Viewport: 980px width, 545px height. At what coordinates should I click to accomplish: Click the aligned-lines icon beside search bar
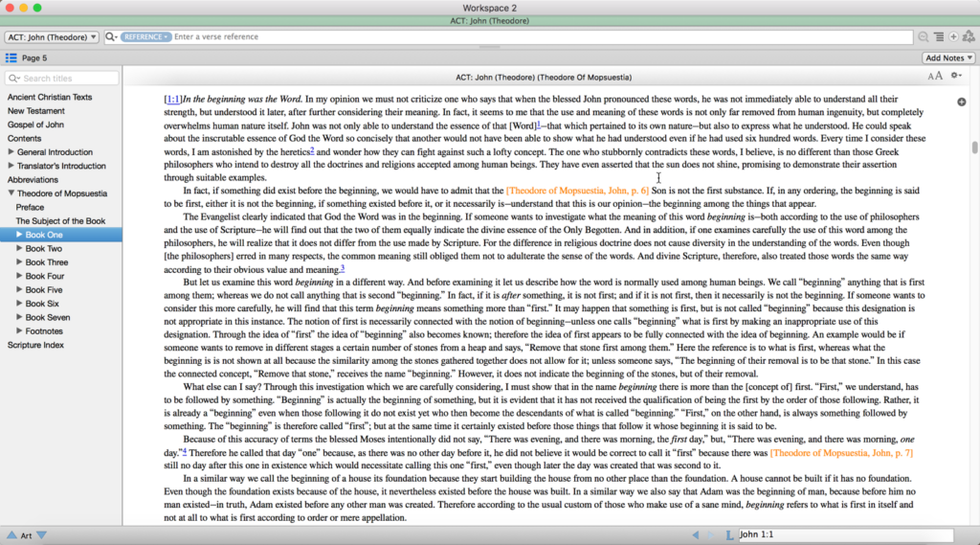939,36
